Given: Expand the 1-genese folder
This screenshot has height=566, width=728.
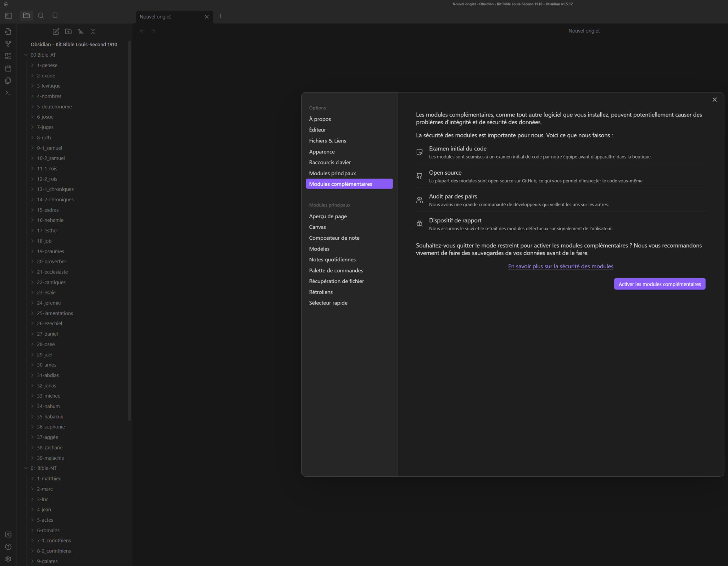Looking at the screenshot, I should pyautogui.click(x=32, y=65).
